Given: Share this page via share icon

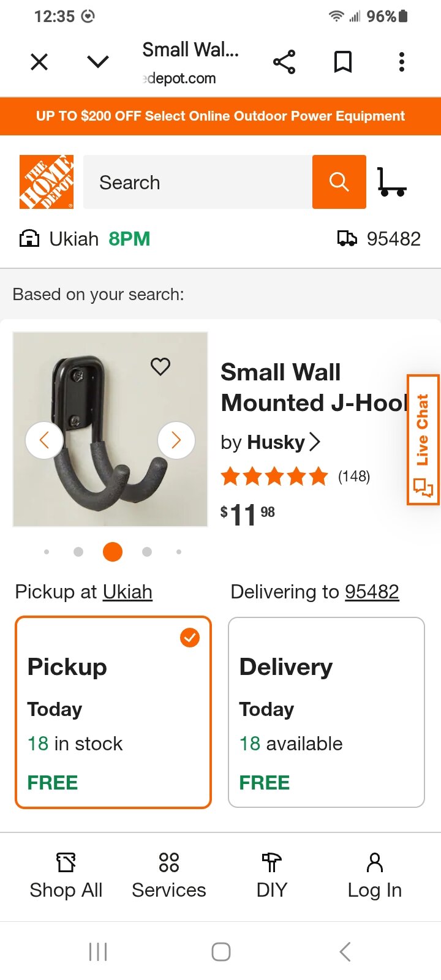Looking at the screenshot, I should tap(284, 62).
